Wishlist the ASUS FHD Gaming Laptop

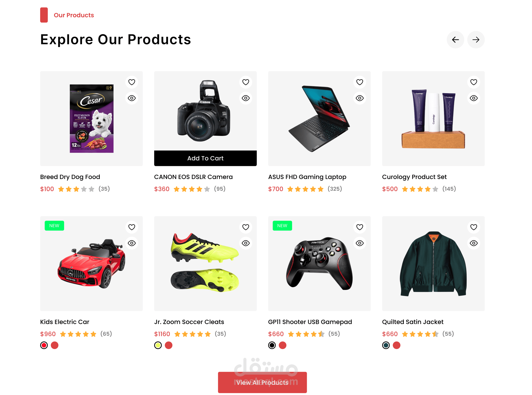click(x=360, y=82)
